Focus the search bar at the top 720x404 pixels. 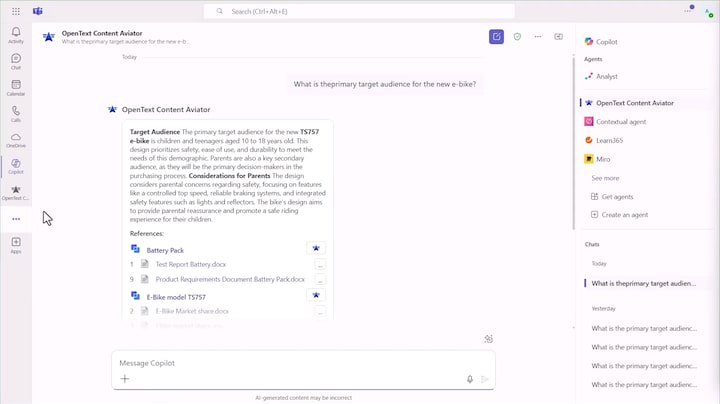tap(359, 11)
